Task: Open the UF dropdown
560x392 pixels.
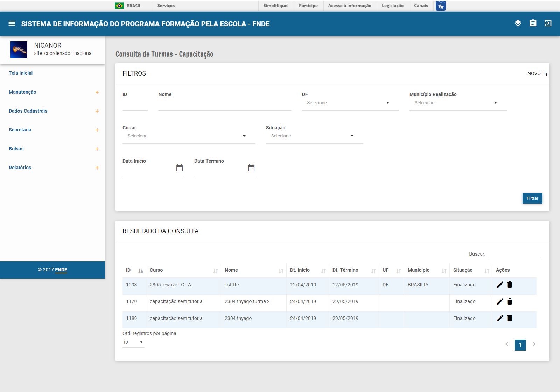Action: coord(350,103)
